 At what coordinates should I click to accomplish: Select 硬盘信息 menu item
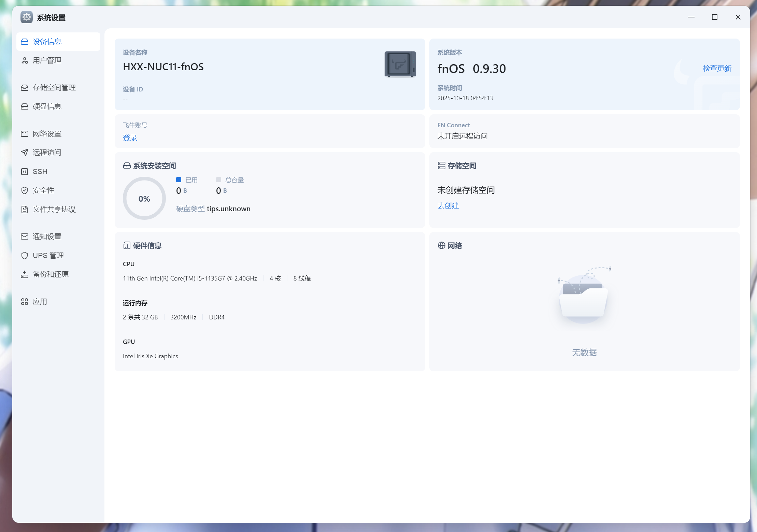tap(47, 106)
